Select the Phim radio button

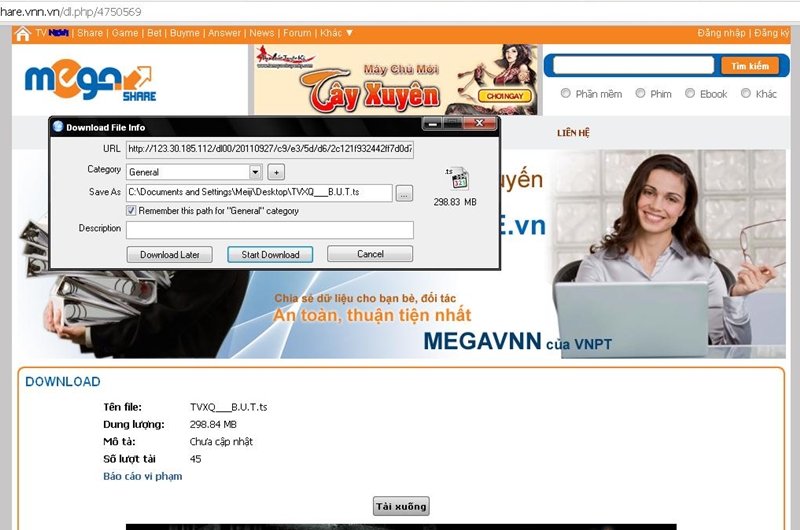pyautogui.click(x=640, y=93)
